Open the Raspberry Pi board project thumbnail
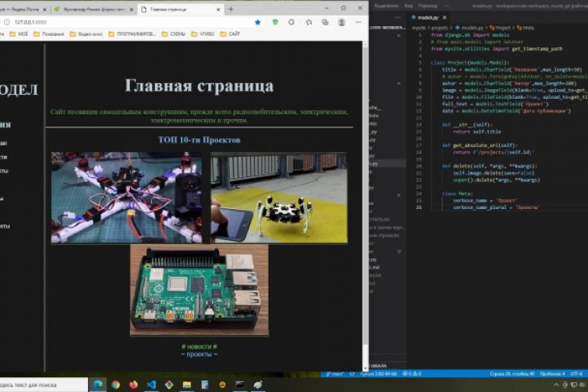Screen dimensions: 588x392 [199, 290]
